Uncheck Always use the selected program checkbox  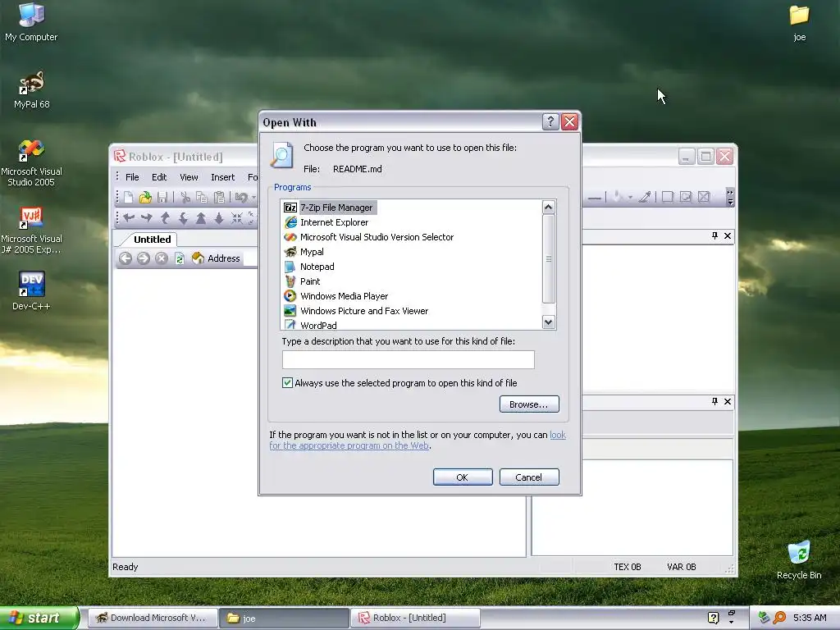[288, 382]
